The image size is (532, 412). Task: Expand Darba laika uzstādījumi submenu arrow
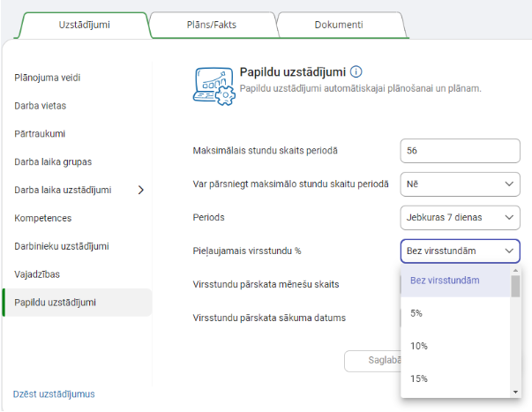click(140, 190)
